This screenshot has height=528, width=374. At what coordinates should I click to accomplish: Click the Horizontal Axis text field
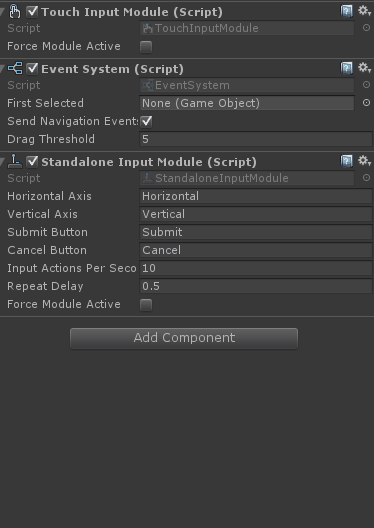256,196
